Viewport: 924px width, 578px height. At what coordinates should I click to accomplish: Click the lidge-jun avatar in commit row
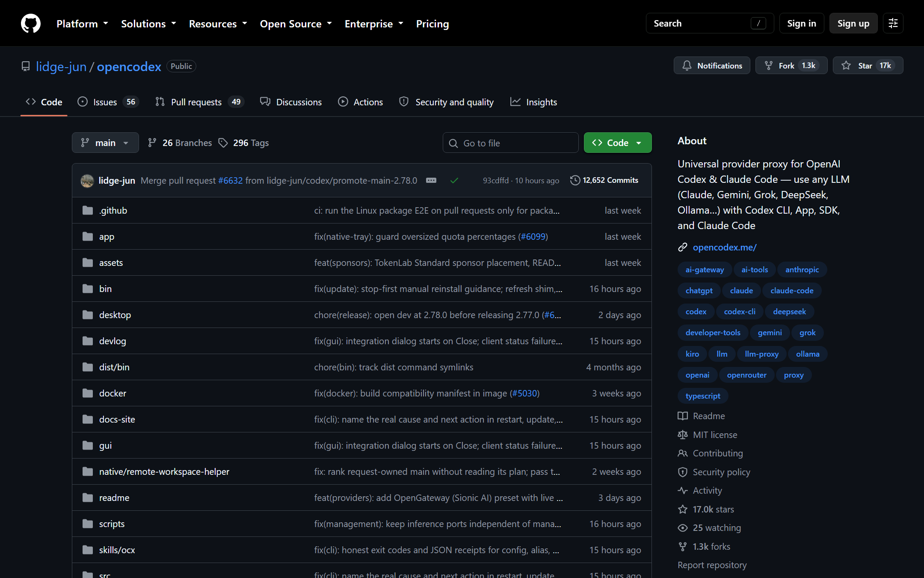click(x=87, y=181)
